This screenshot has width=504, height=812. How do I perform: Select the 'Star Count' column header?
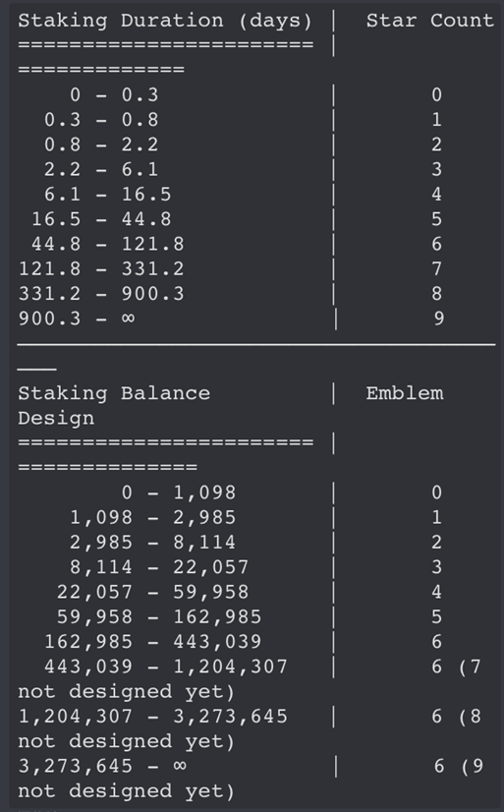pyautogui.click(x=430, y=21)
